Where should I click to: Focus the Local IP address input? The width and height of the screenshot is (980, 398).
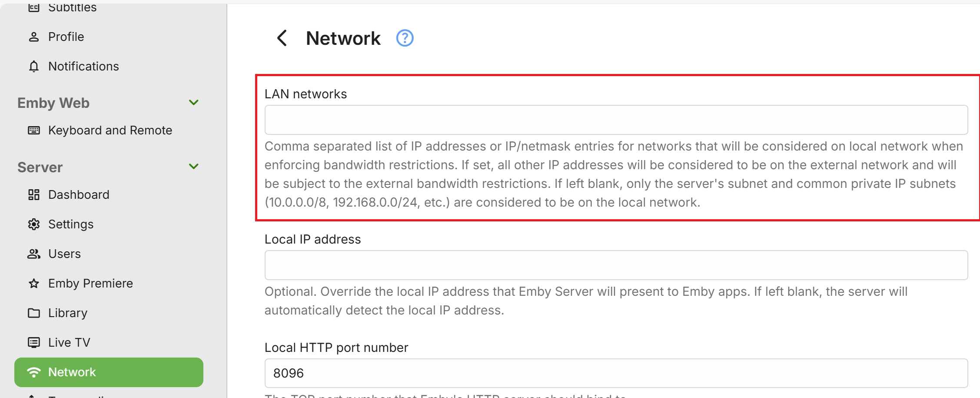[x=616, y=265]
